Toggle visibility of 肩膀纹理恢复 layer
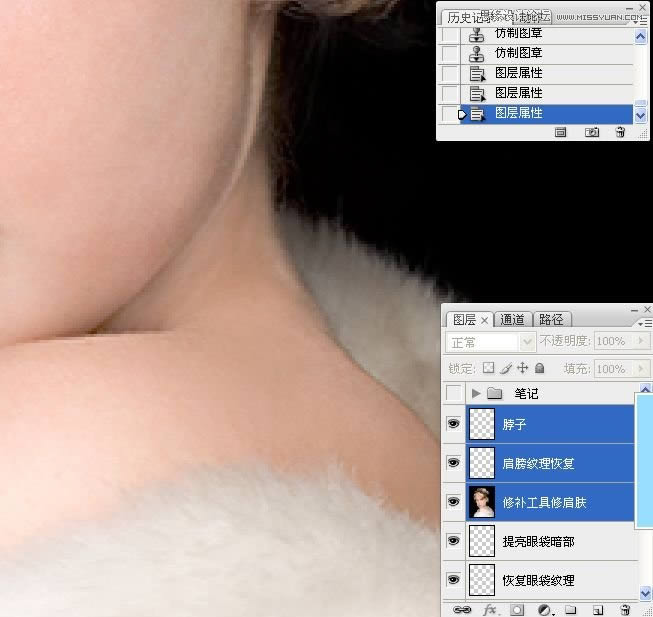 453,463
